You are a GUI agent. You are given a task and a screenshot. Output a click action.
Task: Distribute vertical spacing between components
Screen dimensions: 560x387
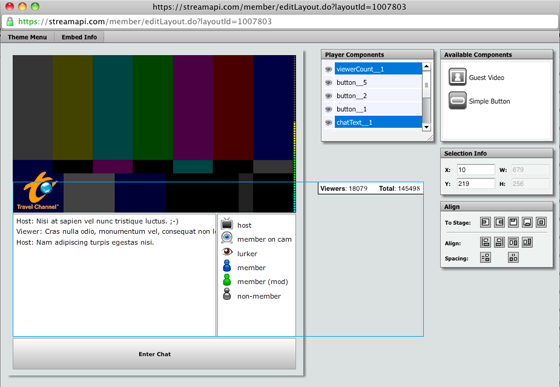[485, 257]
